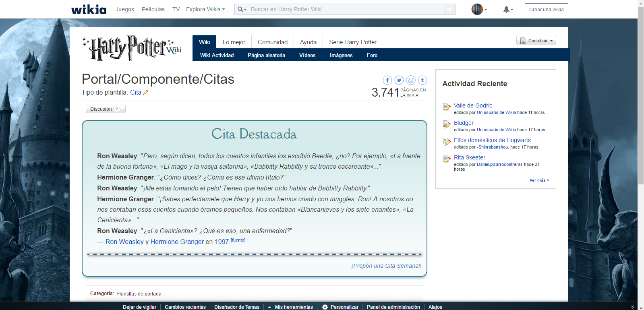Open Daniel.pizarrocontreras user link
Image resolution: width=644 pixels, height=310 pixels.
500,164
